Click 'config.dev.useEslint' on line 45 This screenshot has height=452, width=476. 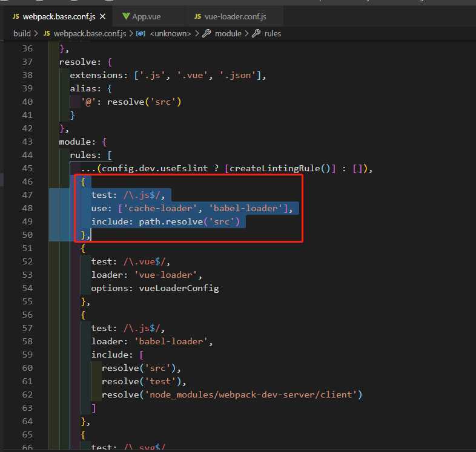coord(155,168)
